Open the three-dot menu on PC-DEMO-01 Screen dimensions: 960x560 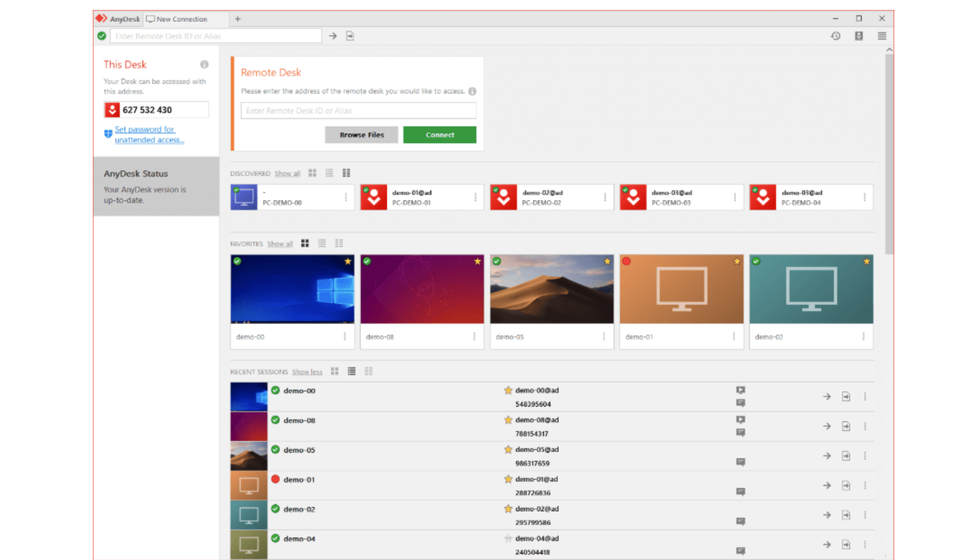tap(475, 197)
